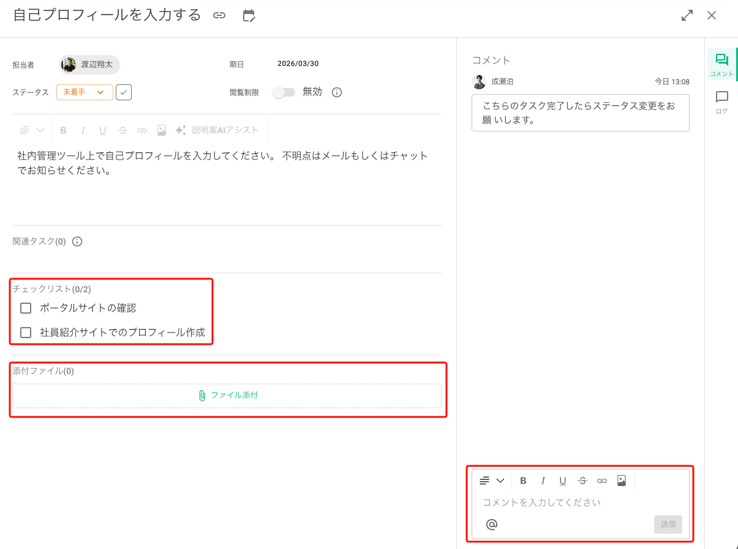Insert image in description toolbar
Viewport: 738px width, 549px height.
[x=161, y=130]
